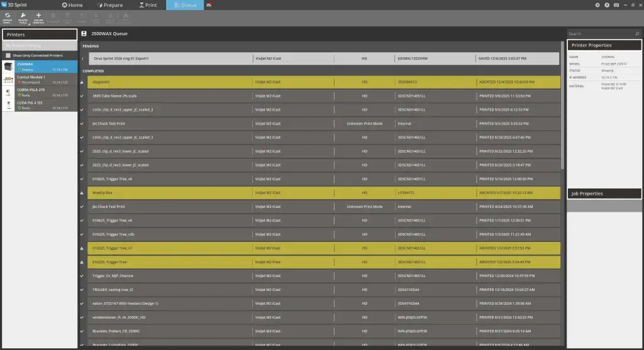
Task: Click ABORTED 12/4/2025 status on diagnostic row
Action: pos(506,82)
